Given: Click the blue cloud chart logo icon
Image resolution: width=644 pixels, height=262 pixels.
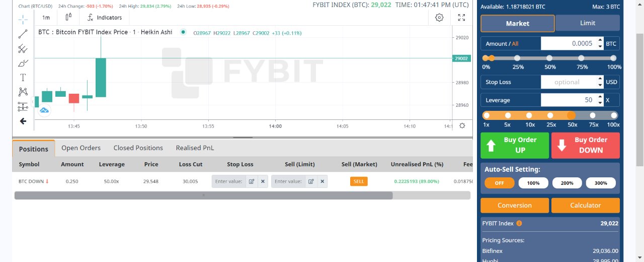Looking at the screenshot, I should pos(44,110).
